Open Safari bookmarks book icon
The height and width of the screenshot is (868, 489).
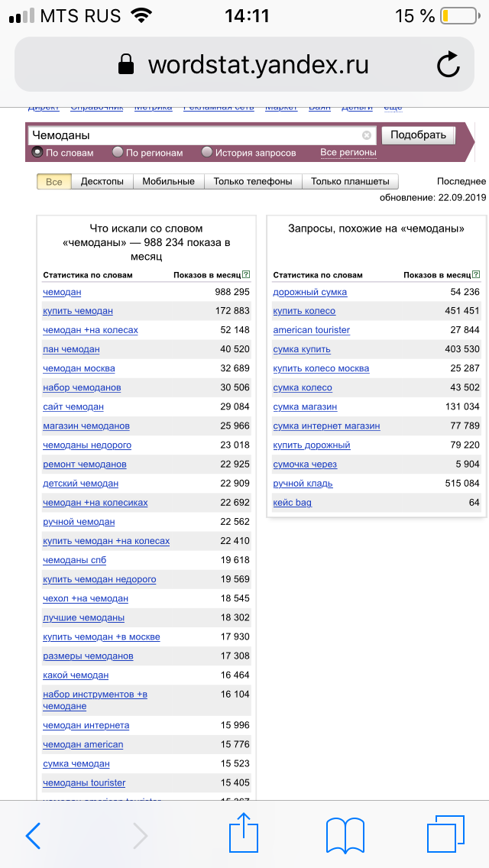345,836
